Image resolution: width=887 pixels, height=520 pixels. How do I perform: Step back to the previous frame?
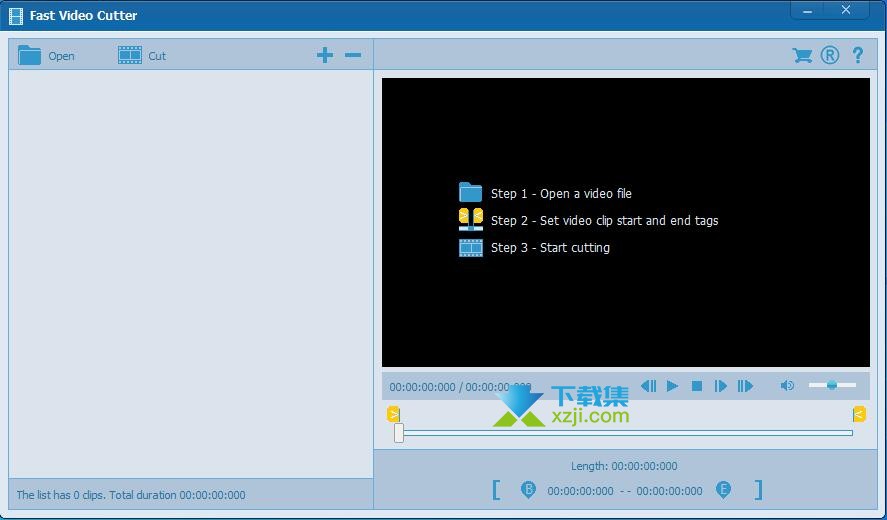tap(648, 386)
